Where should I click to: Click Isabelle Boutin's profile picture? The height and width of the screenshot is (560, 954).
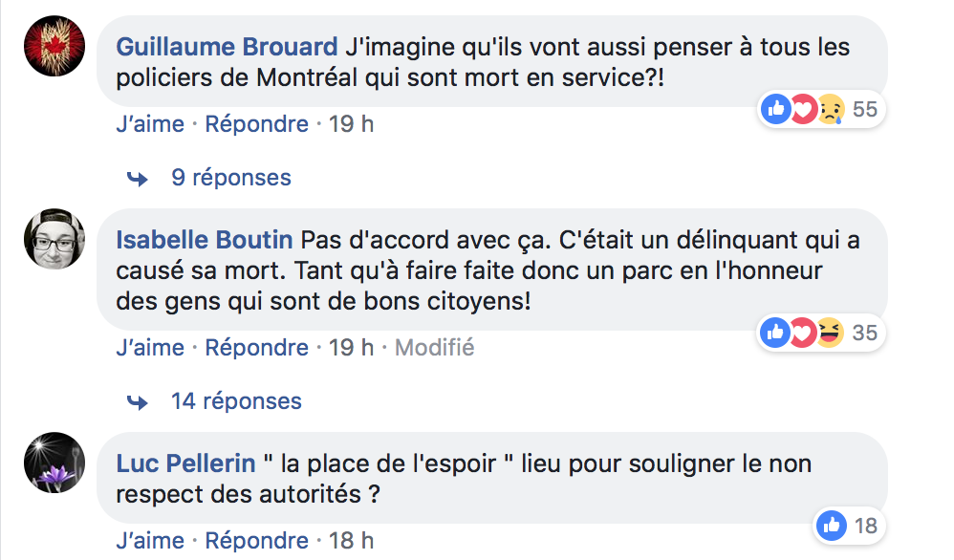(54, 239)
